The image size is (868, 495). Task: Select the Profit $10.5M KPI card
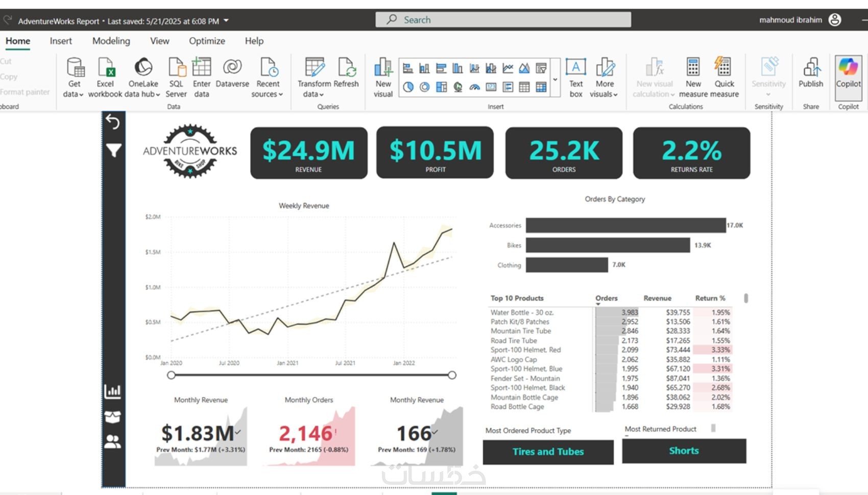point(435,153)
